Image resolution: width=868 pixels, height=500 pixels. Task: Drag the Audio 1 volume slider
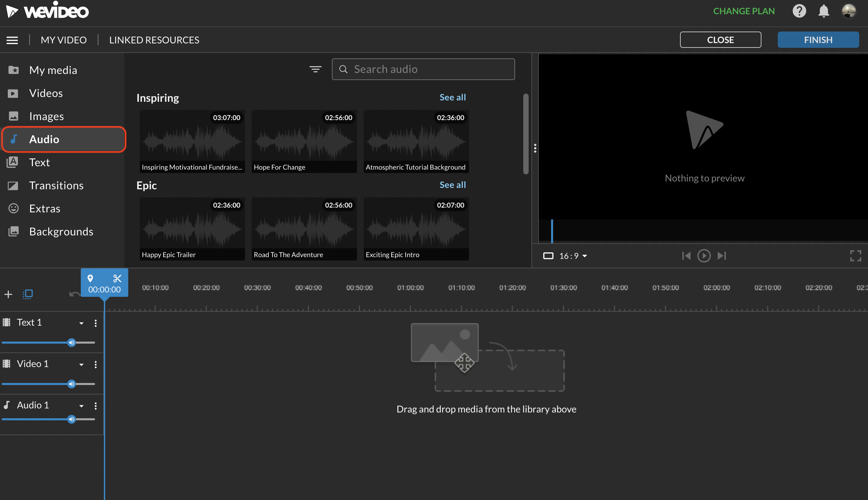(72, 419)
